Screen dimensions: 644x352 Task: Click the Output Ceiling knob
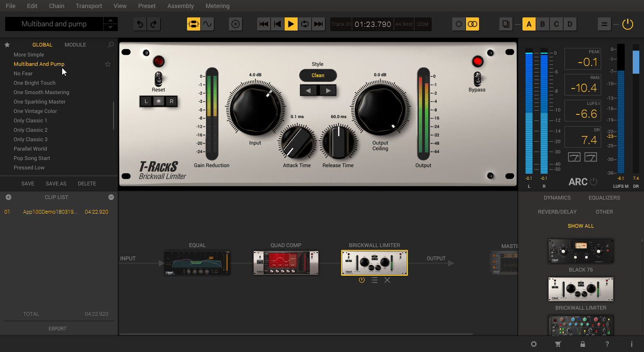tap(380, 110)
